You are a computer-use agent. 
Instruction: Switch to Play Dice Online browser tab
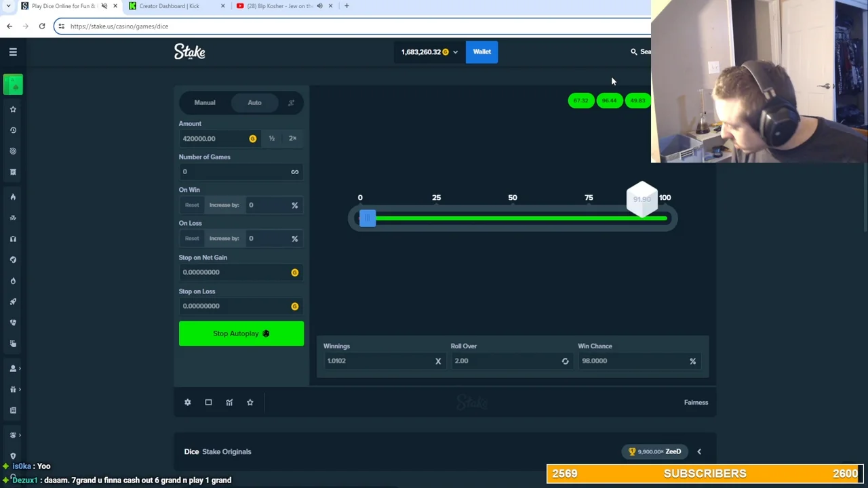[x=64, y=6]
